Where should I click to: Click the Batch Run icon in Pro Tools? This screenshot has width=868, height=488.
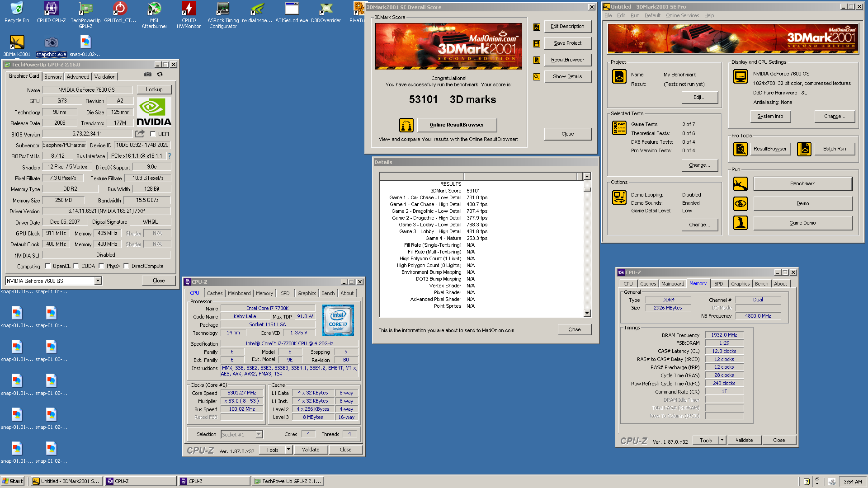[804, 149]
